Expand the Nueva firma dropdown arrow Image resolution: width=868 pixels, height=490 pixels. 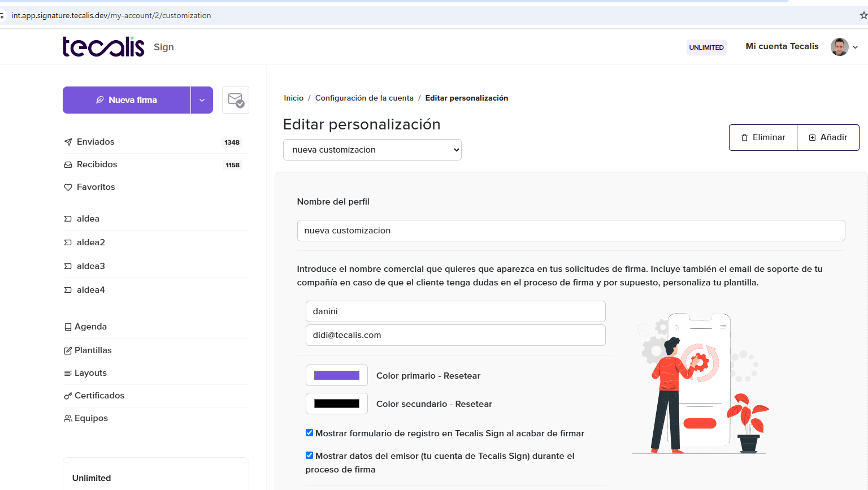point(202,100)
